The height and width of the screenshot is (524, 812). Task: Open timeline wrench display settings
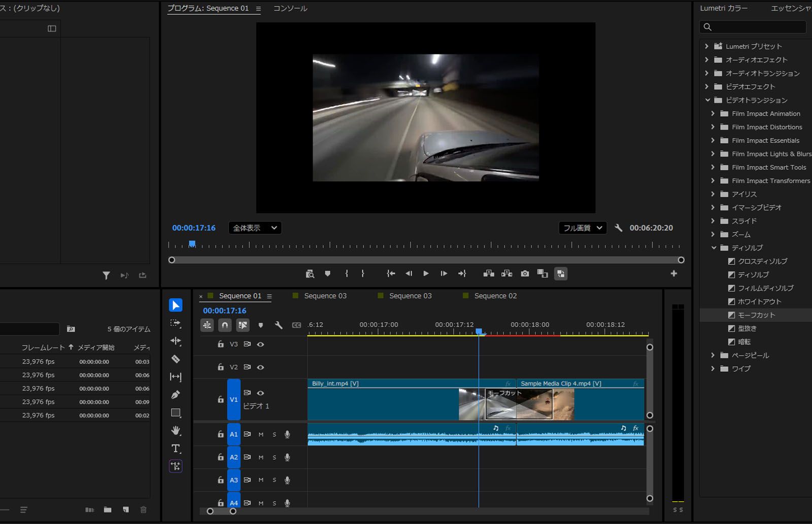[279, 325]
